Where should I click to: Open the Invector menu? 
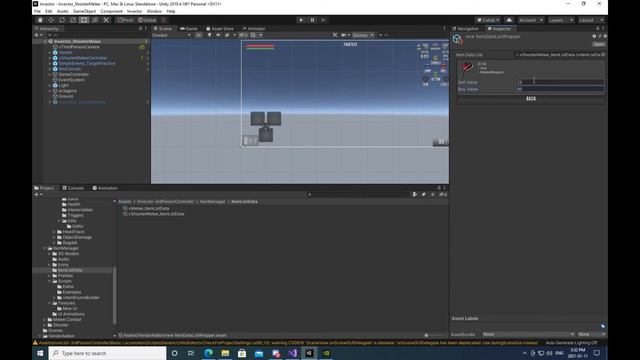pyautogui.click(x=134, y=11)
